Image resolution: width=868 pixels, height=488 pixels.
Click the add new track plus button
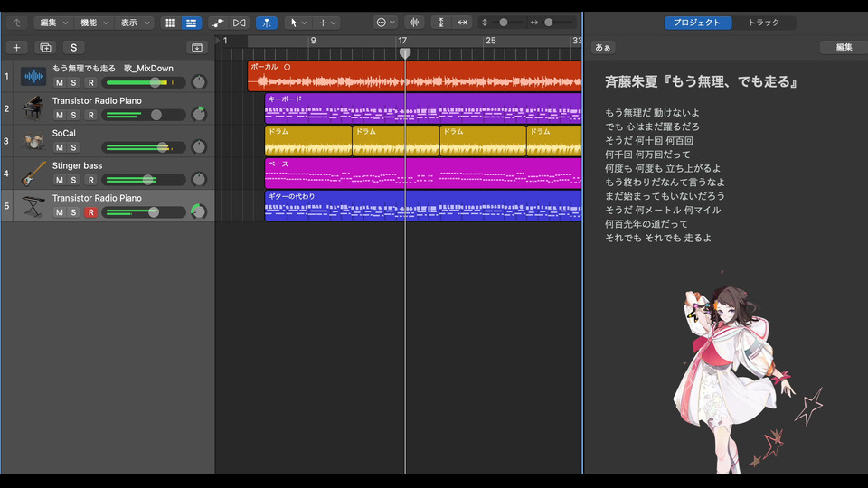pos(16,47)
